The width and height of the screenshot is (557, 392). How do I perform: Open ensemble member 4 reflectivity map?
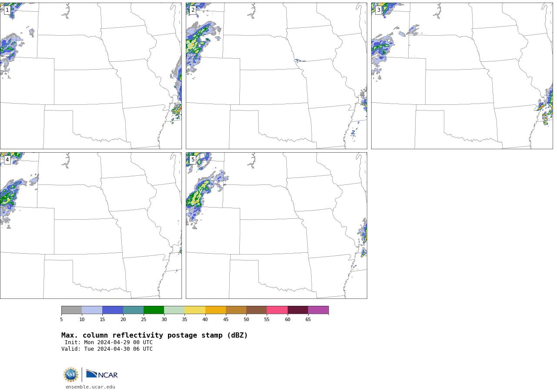pos(91,225)
